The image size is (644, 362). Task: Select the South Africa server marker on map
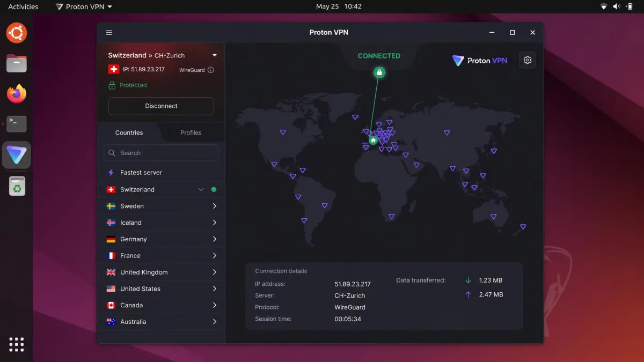coord(391,217)
